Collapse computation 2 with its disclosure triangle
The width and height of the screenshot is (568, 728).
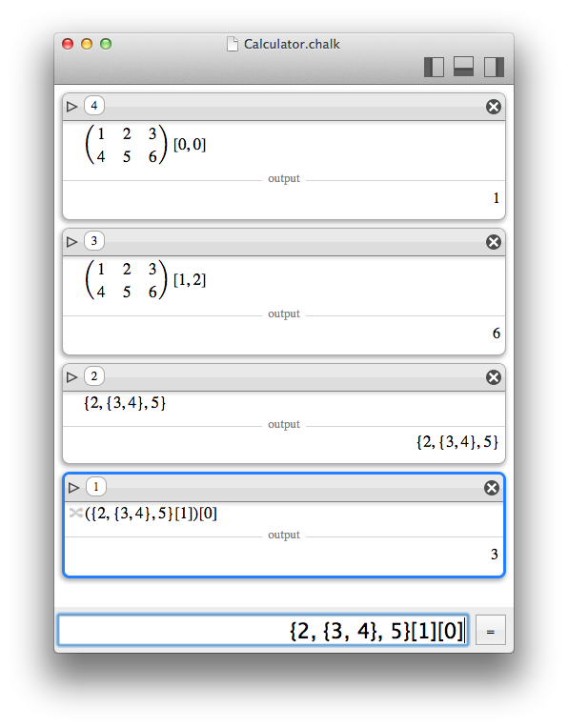pyautogui.click(x=71, y=377)
